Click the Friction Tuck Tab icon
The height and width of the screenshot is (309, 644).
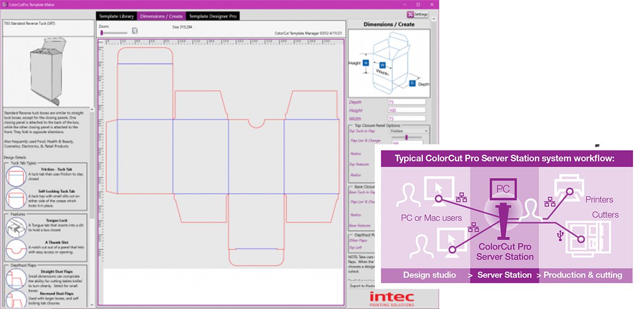17,176
